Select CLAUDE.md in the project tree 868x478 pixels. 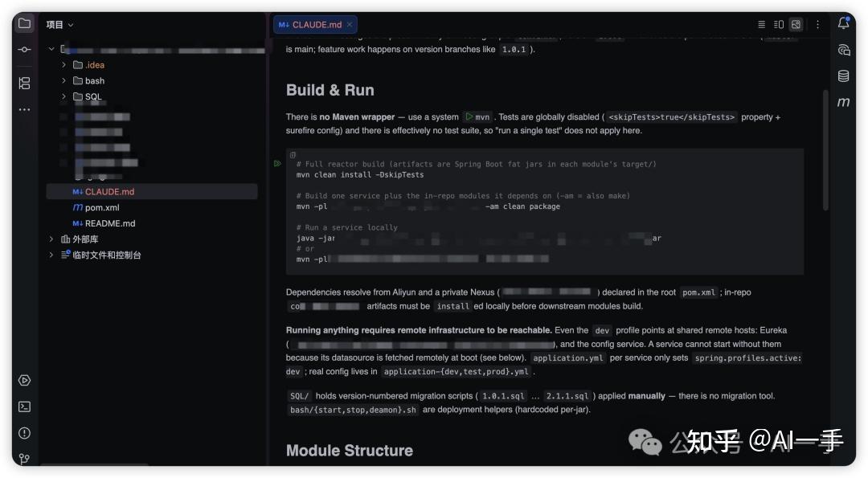coord(152,191)
